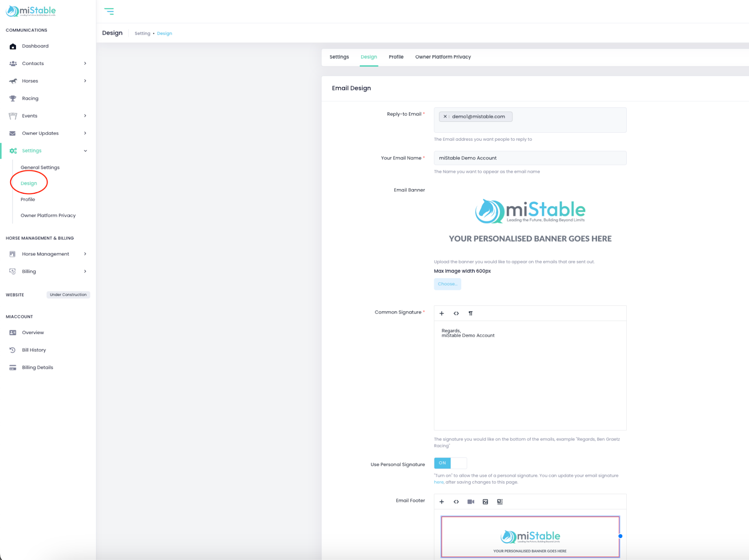The width and height of the screenshot is (749, 560).
Task: Insert an image in the Email Footer editor
Action: pos(485,501)
